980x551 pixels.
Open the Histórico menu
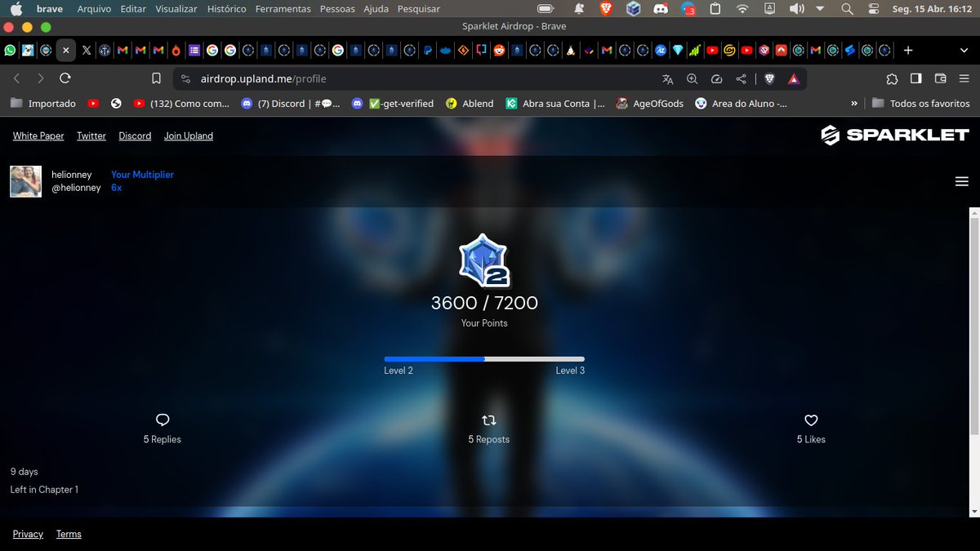pos(227,9)
